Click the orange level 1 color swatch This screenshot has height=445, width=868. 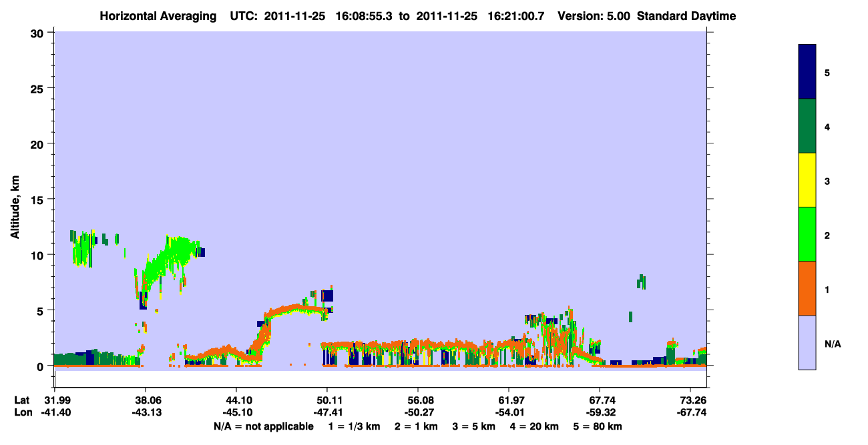pyautogui.click(x=807, y=288)
